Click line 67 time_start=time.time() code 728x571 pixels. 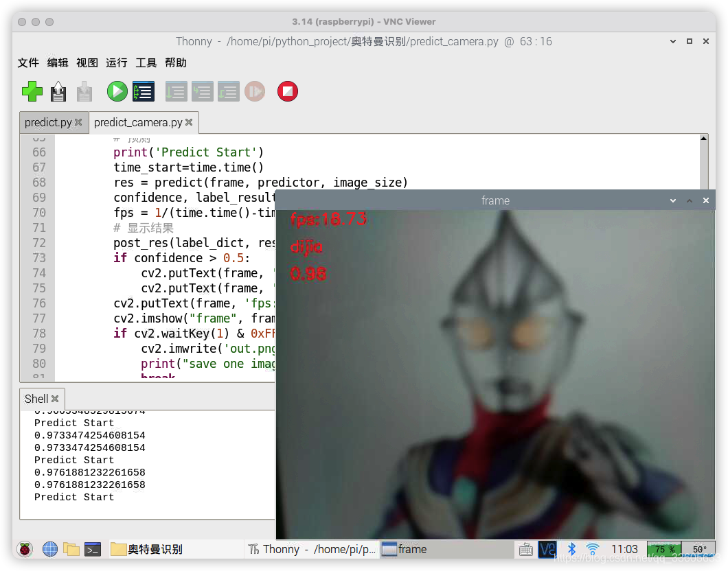[x=188, y=167]
